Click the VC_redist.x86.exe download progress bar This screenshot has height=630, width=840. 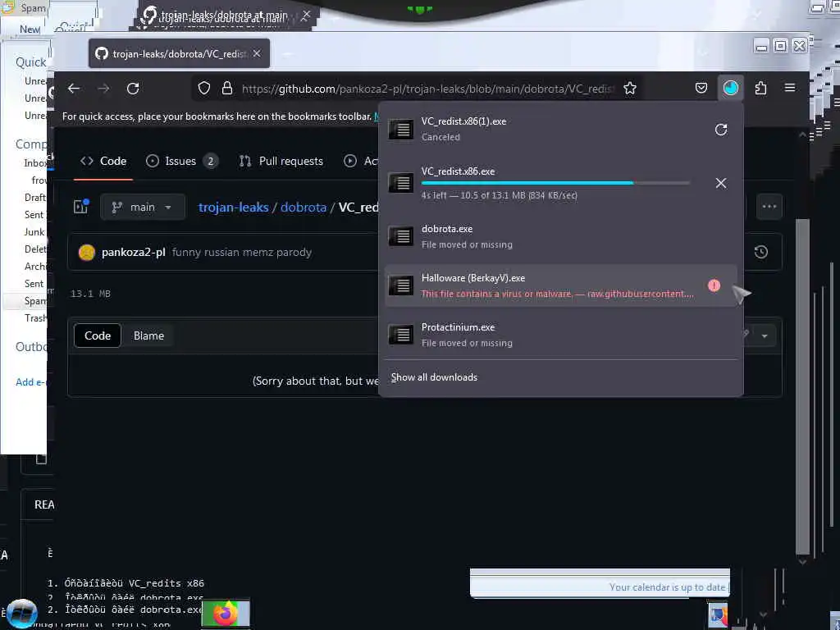pos(555,183)
